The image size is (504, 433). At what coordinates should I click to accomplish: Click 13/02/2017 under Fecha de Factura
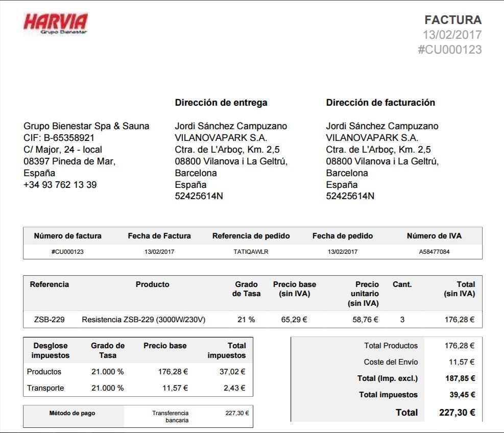(x=159, y=252)
